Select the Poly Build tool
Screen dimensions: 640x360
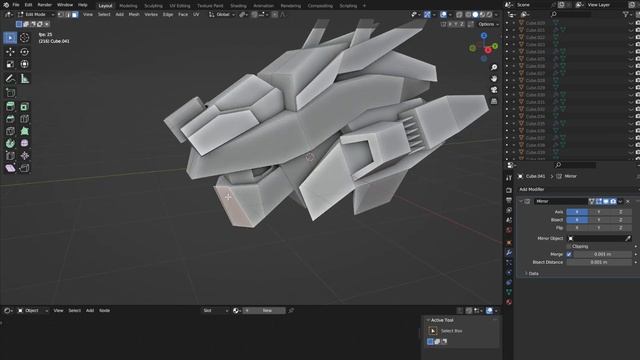(x=24, y=131)
